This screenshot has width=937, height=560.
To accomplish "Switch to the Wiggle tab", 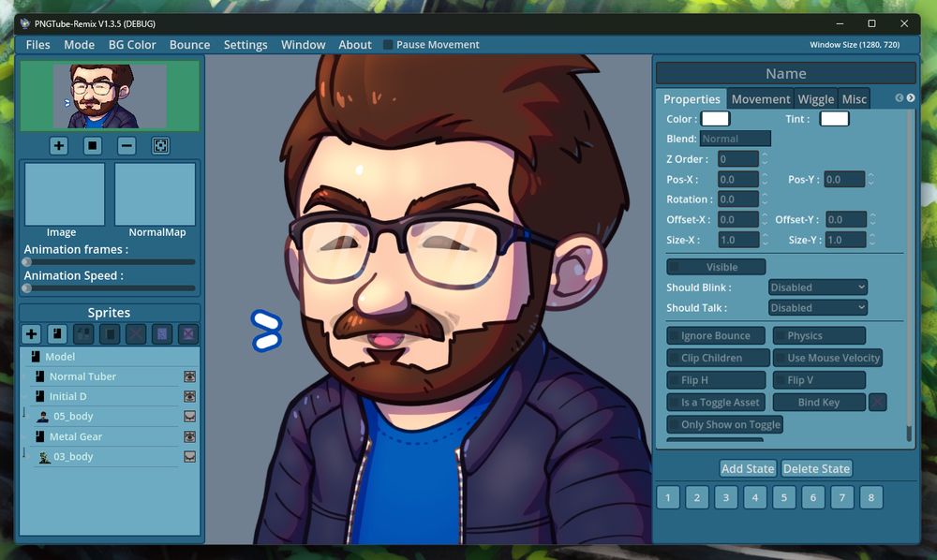I will 816,99.
